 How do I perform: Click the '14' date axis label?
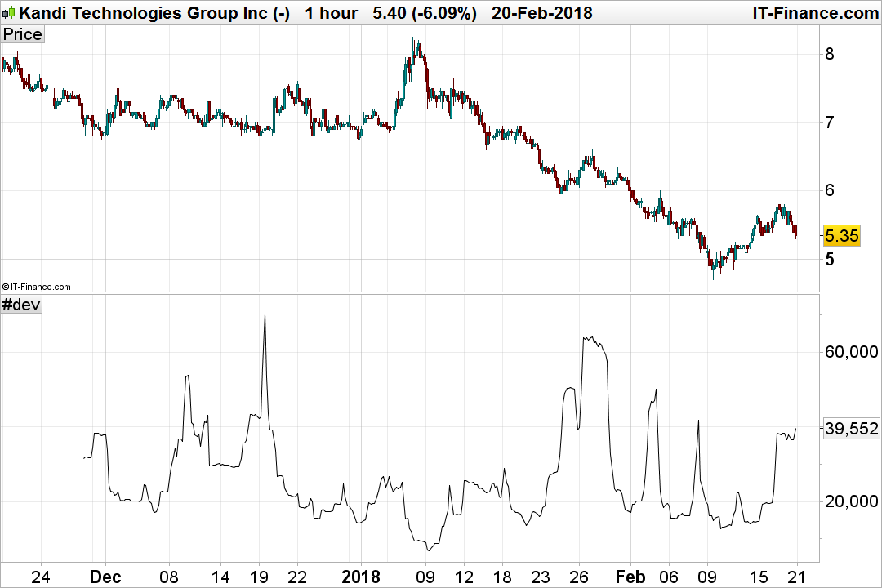pos(220,577)
